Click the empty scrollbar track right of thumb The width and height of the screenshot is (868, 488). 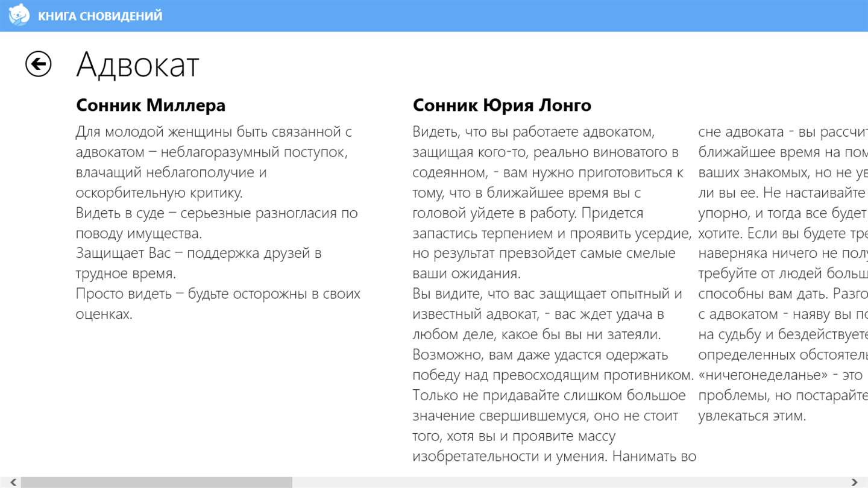[570, 483]
